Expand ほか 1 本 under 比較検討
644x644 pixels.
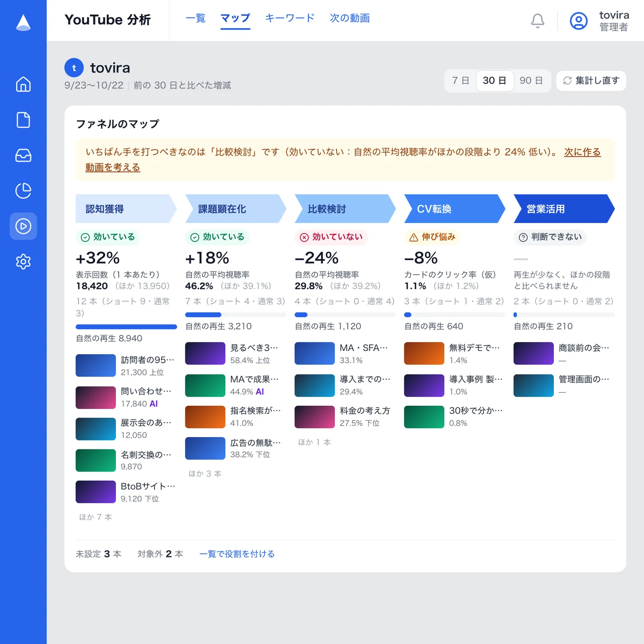315,442
